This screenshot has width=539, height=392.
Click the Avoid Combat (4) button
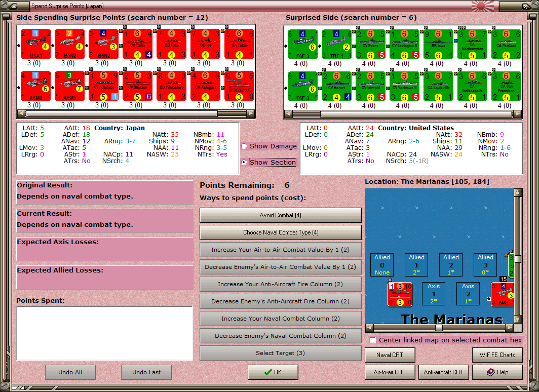tap(280, 215)
